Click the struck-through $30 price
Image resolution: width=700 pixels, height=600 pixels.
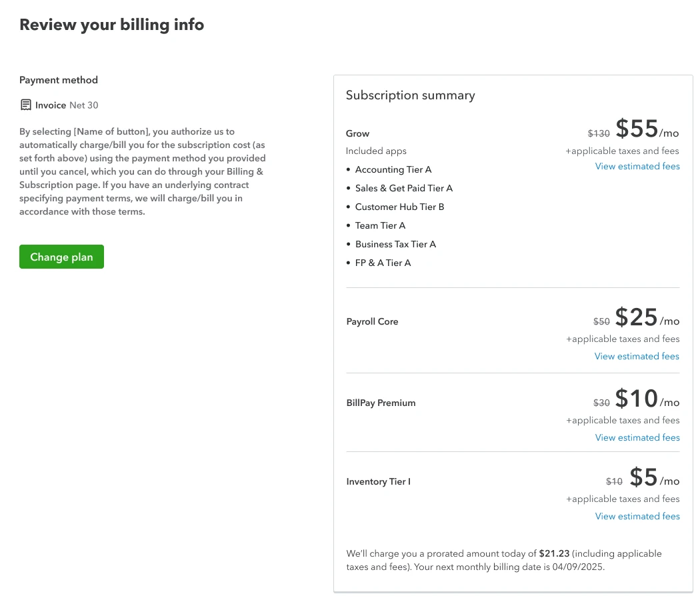(601, 403)
